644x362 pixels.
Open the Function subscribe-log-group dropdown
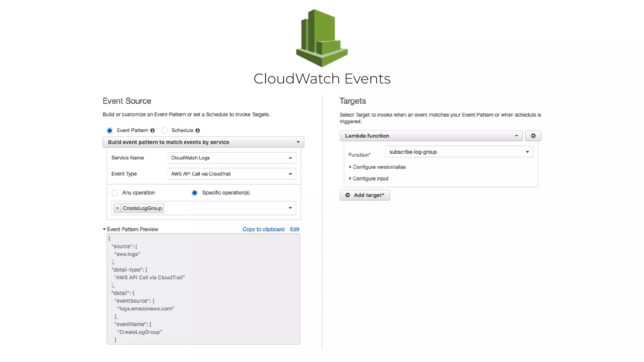(459, 152)
